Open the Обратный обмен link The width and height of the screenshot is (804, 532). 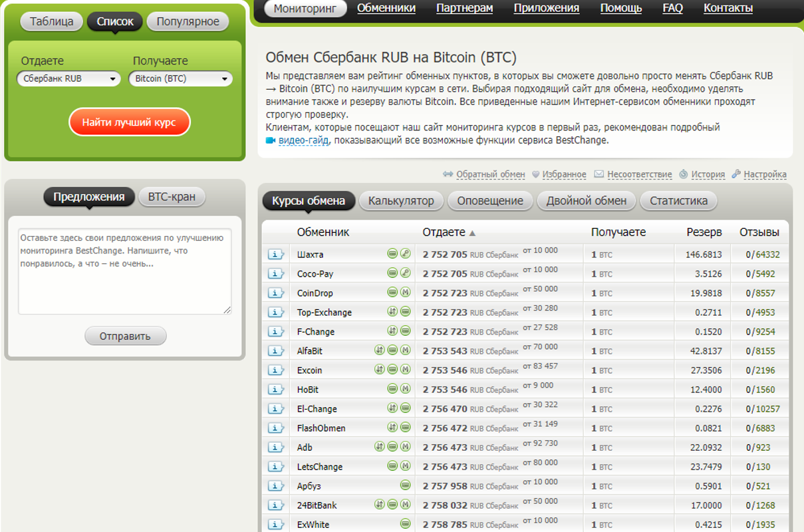click(x=491, y=174)
